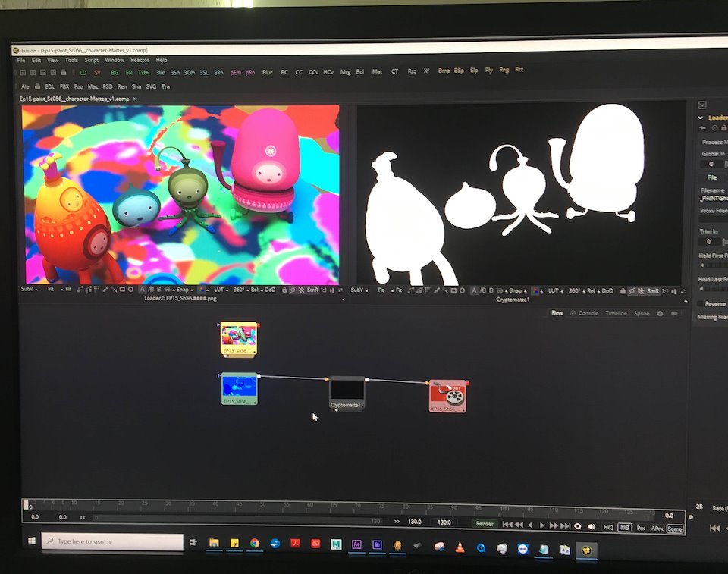
Task: Add Renderer 3D via 3Rn button
Action: point(218,73)
